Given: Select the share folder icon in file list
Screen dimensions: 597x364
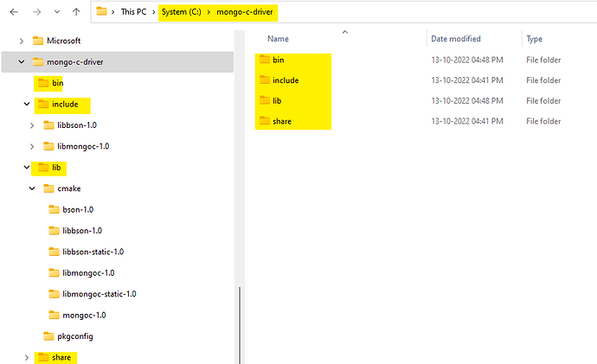Looking at the screenshot, I should 264,122.
